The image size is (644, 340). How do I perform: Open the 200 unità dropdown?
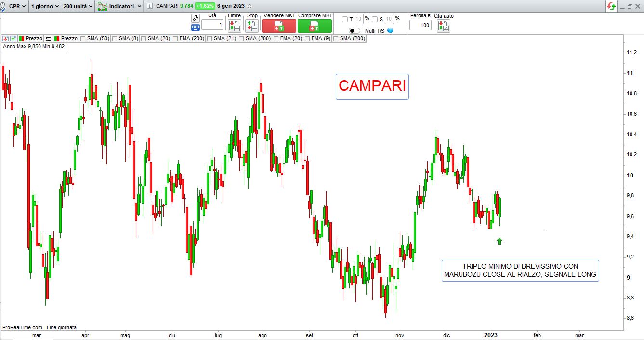tap(78, 6)
